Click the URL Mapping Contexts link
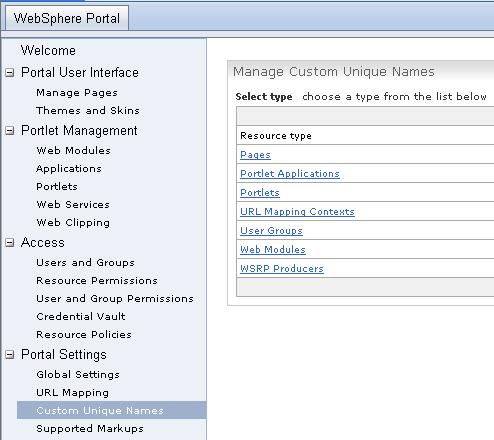 pos(297,212)
